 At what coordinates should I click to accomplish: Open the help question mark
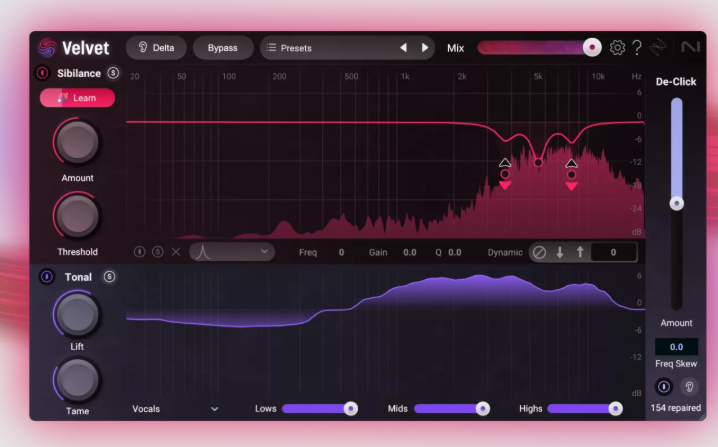pyautogui.click(x=637, y=47)
